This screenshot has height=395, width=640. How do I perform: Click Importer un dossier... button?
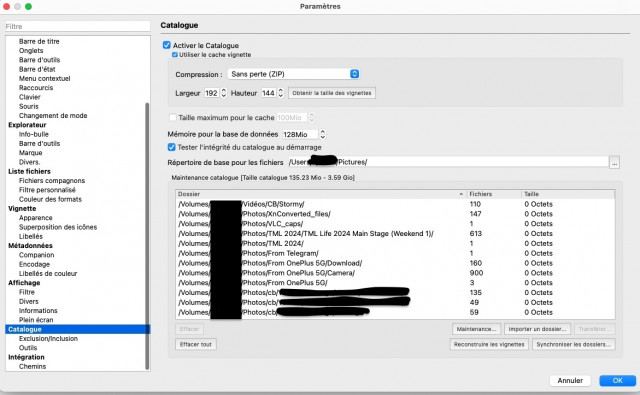[x=537, y=329]
